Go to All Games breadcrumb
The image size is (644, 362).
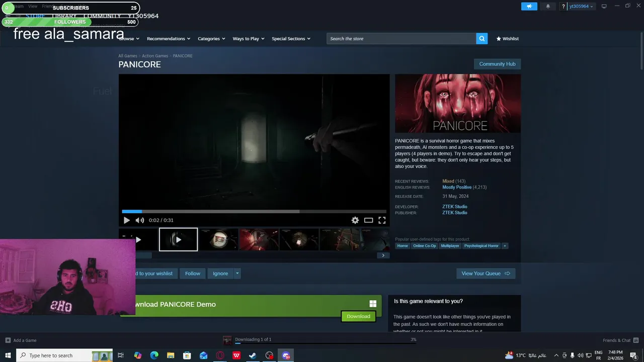point(128,56)
